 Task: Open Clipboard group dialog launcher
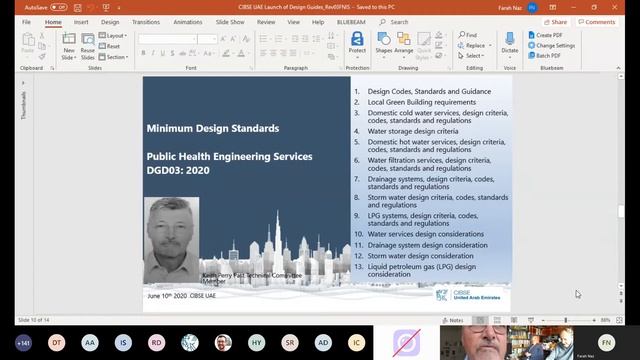52,68
